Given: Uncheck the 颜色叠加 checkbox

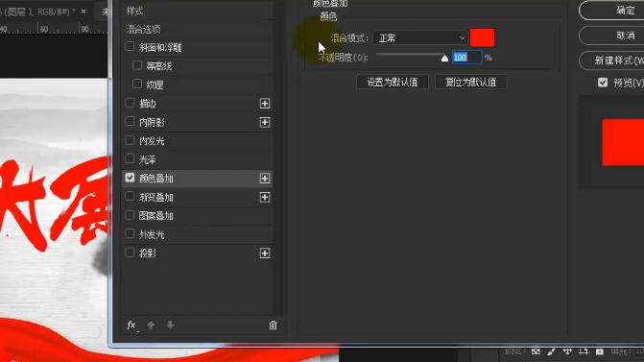Looking at the screenshot, I should 130,178.
